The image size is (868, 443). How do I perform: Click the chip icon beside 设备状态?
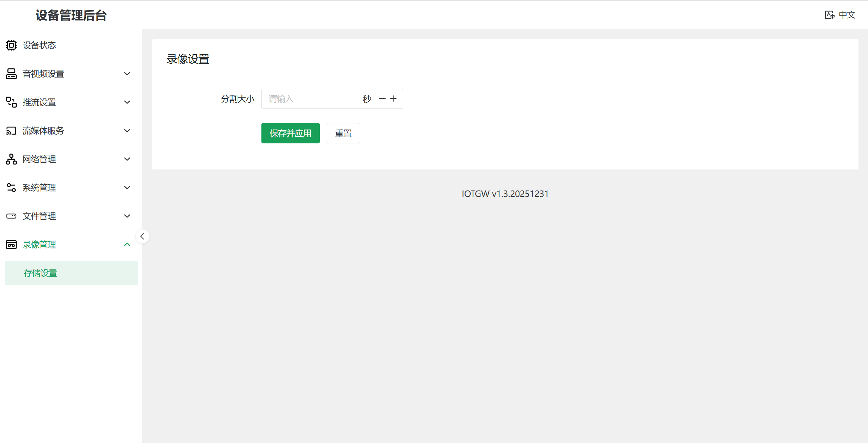click(x=11, y=45)
